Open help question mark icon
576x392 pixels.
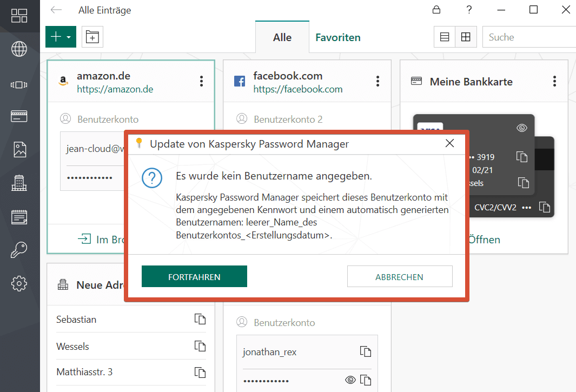[x=469, y=10]
